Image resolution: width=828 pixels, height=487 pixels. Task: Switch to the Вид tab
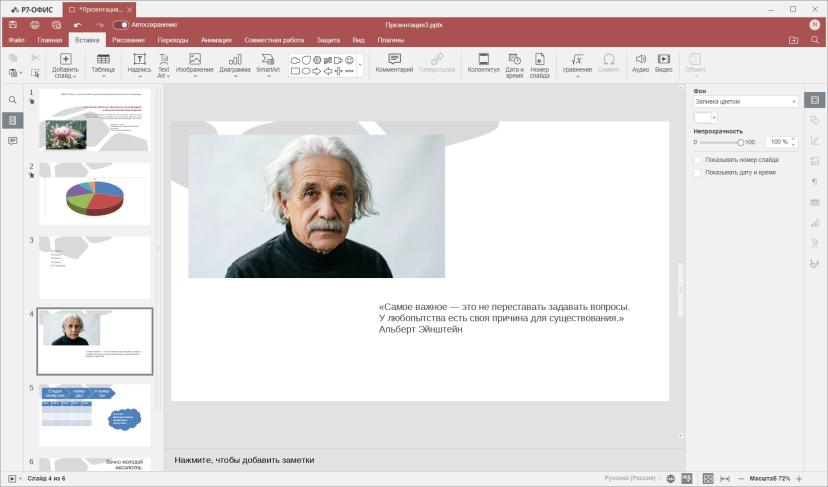point(359,40)
